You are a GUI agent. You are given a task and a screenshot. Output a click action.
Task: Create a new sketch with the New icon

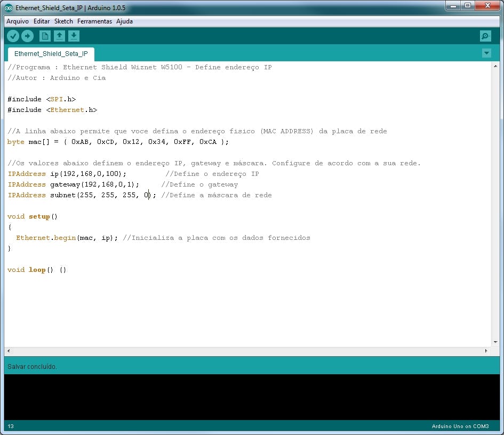pyautogui.click(x=45, y=36)
